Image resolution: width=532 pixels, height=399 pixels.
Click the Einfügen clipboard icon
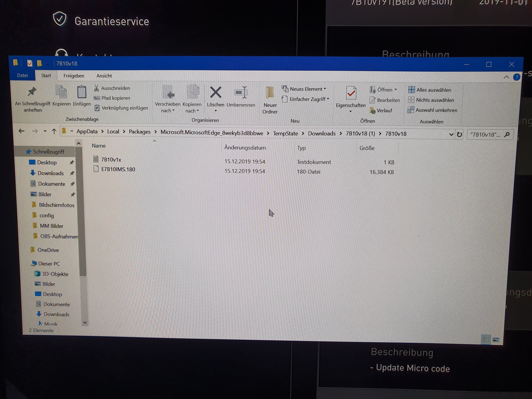[x=82, y=92]
